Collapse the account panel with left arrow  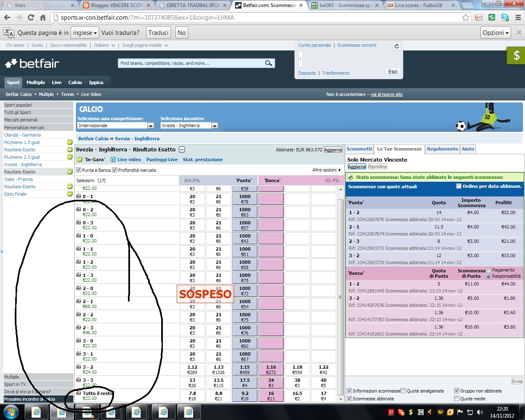[x=300, y=59]
